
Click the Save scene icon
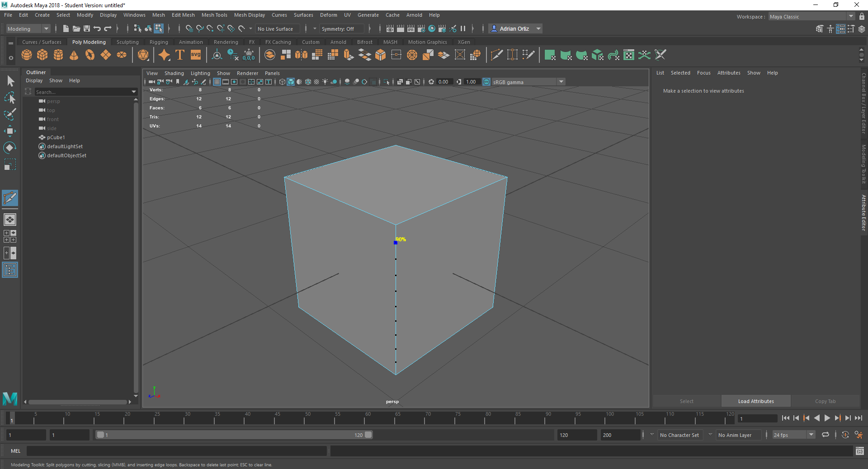[x=87, y=28]
